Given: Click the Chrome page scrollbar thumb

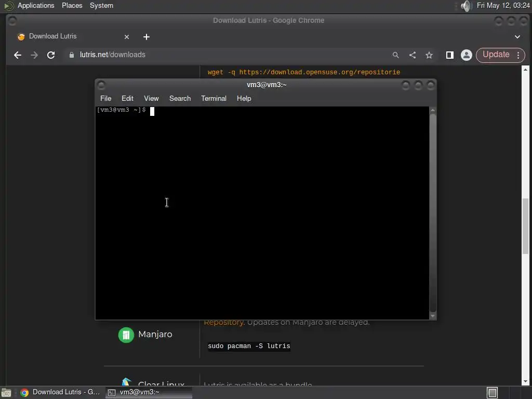Looking at the screenshot, I should [x=525, y=225].
